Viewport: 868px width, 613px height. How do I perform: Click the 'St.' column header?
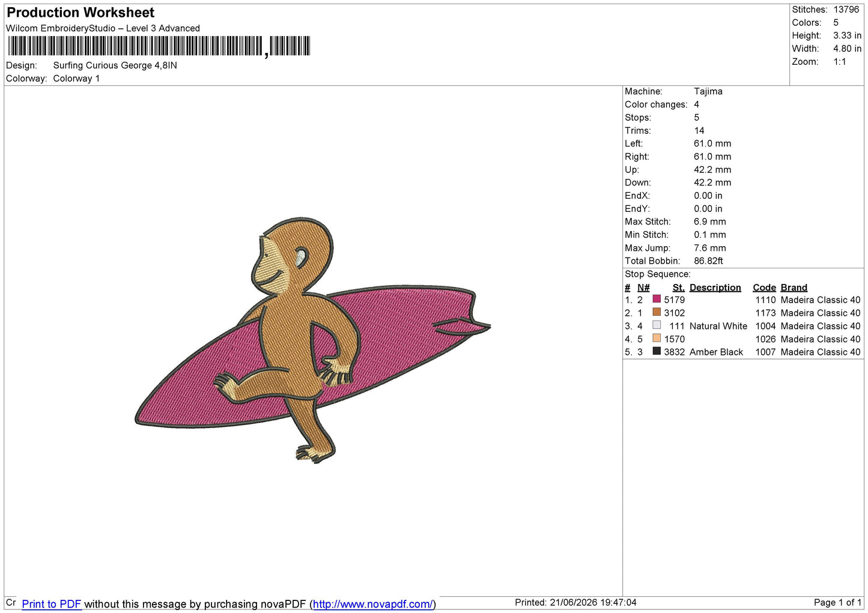(x=679, y=288)
